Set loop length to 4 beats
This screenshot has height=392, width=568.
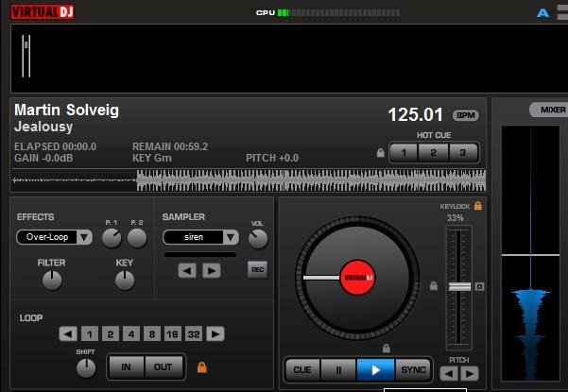click(x=129, y=333)
